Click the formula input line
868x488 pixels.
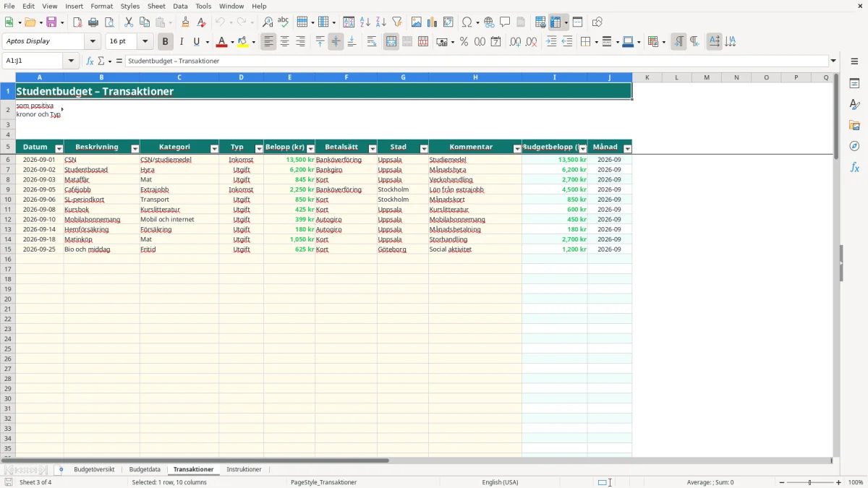click(477, 61)
